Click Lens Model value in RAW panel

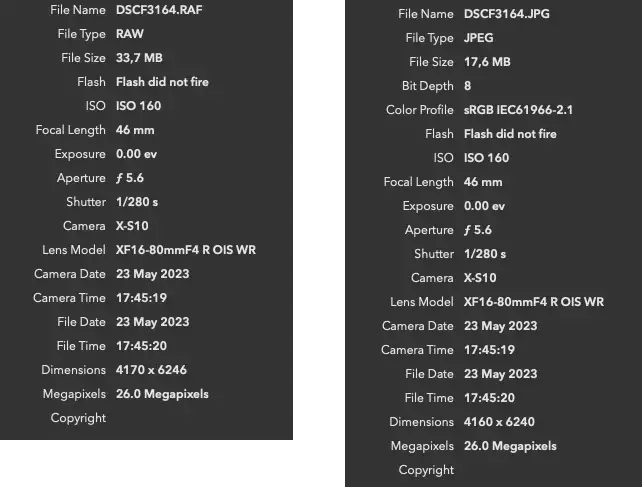pyautogui.click(x=186, y=250)
